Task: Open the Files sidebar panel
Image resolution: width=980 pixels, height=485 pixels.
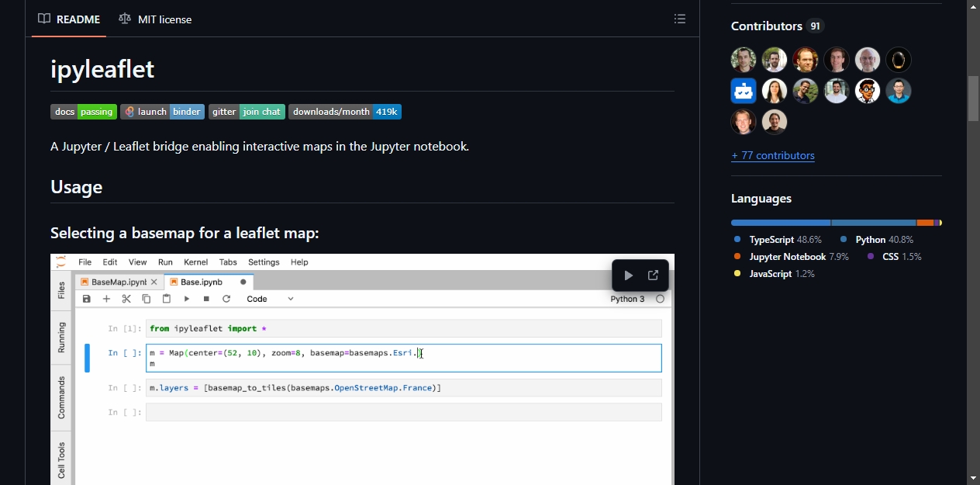Action: pyautogui.click(x=61, y=291)
